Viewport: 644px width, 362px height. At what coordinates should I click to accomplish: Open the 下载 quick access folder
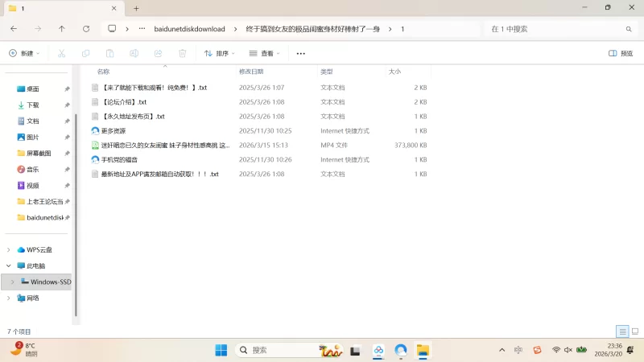pyautogui.click(x=32, y=105)
